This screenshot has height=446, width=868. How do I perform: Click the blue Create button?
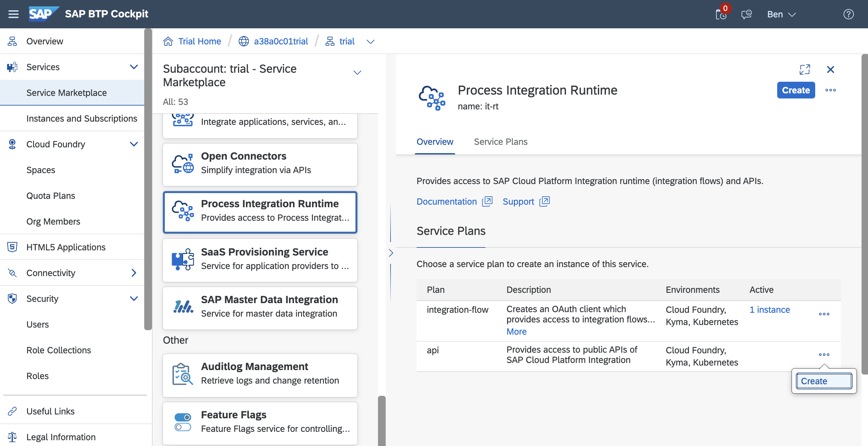(x=796, y=90)
